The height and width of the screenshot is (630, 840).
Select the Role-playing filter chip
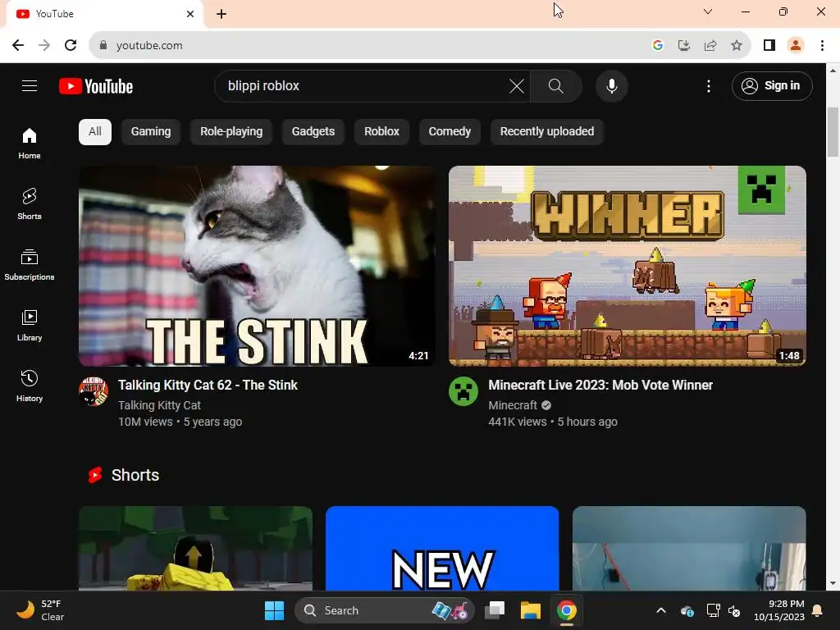point(231,132)
